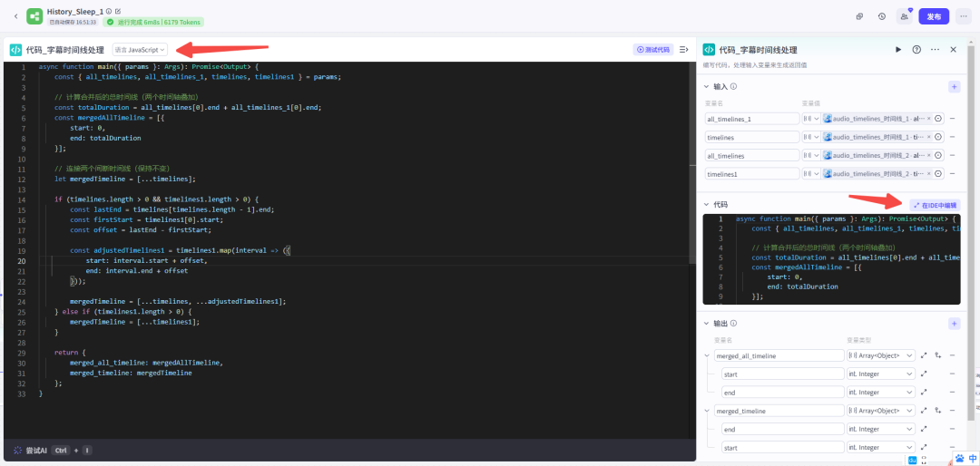Open Integer type dropdown under merged_all_timeline start
This screenshot has height=466, width=980.
880,374
